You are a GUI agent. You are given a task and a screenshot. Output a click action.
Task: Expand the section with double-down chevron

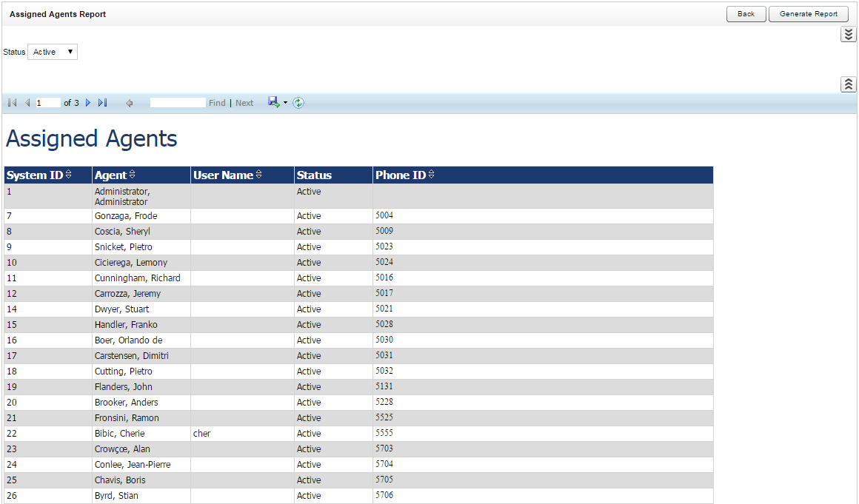[x=849, y=35]
